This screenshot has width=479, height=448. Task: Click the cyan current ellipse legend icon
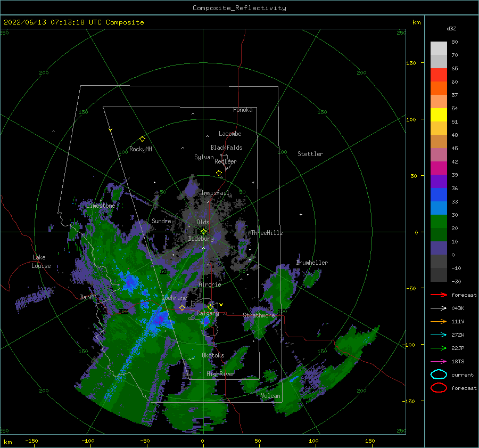pyautogui.click(x=439, y=374)
